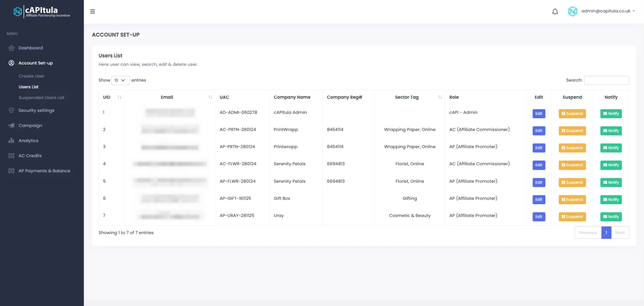Open the Campaign menu label
Image resolution: width=644 pixels, height=306 pixels.
click(x=30, y=125)
